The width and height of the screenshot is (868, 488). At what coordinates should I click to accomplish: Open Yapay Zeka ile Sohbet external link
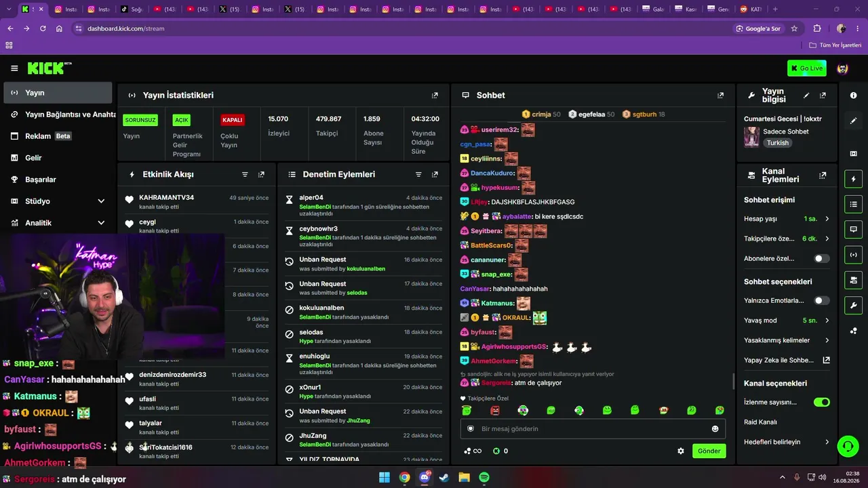coord(826,361)
